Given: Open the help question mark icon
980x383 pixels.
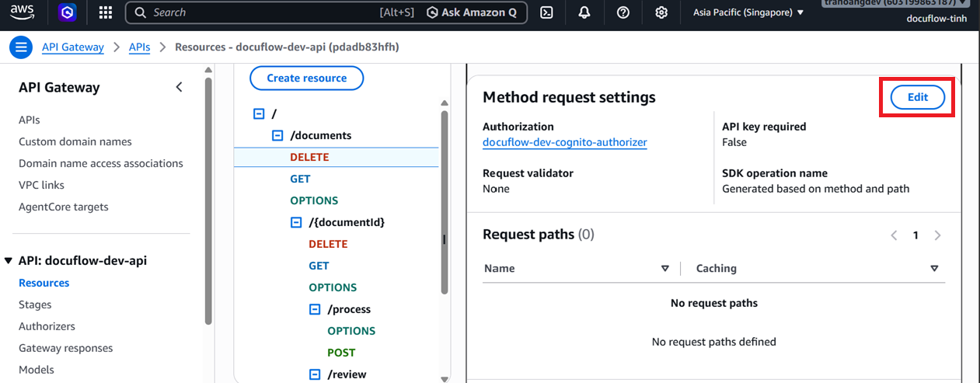Looking at the screenshot, I should (x=623, y=12).
